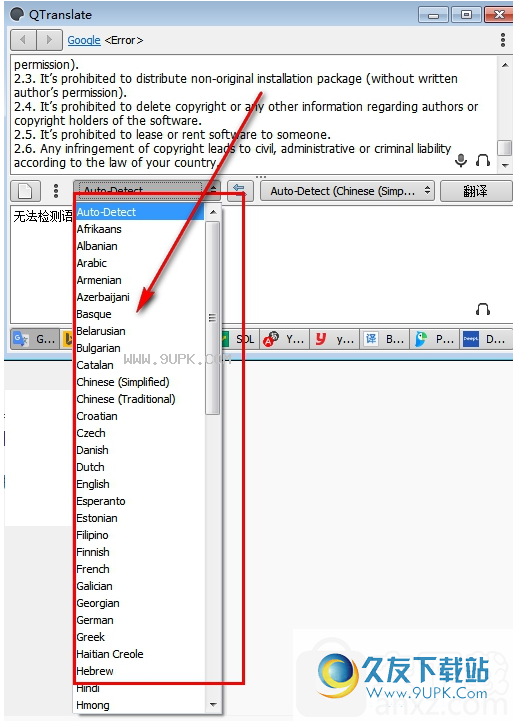The image size is (519, 723).
Task: Click the new blank document icon
Action: pyautogui.click(x=25, y=190)
